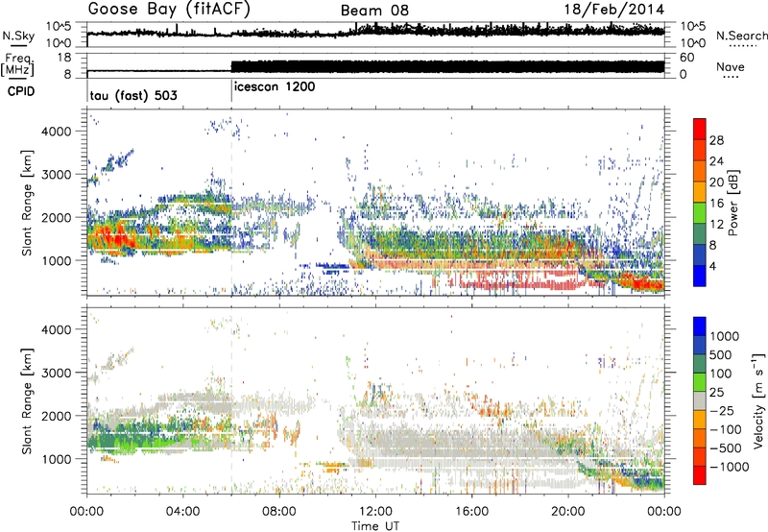Click the 'N.Search' legend label
Image resolution: width=768 pixels, height=532 pixels.
coord(742,36)
